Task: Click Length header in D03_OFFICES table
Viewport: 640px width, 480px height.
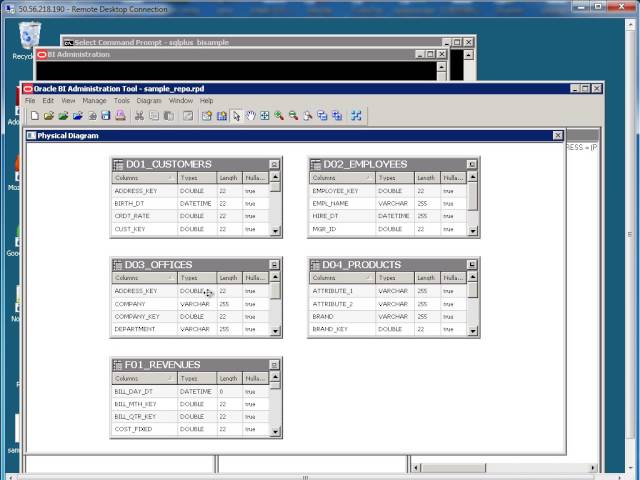Action: tap(229, 278)
